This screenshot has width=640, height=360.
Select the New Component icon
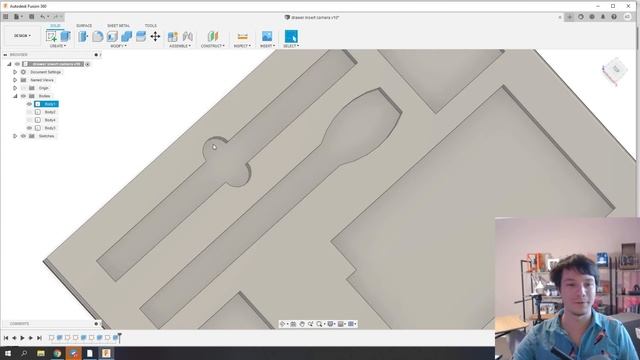173,36
